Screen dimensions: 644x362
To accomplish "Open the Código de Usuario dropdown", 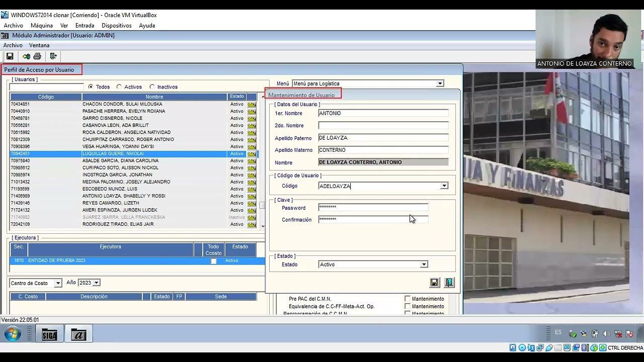I will coord(444,186).
